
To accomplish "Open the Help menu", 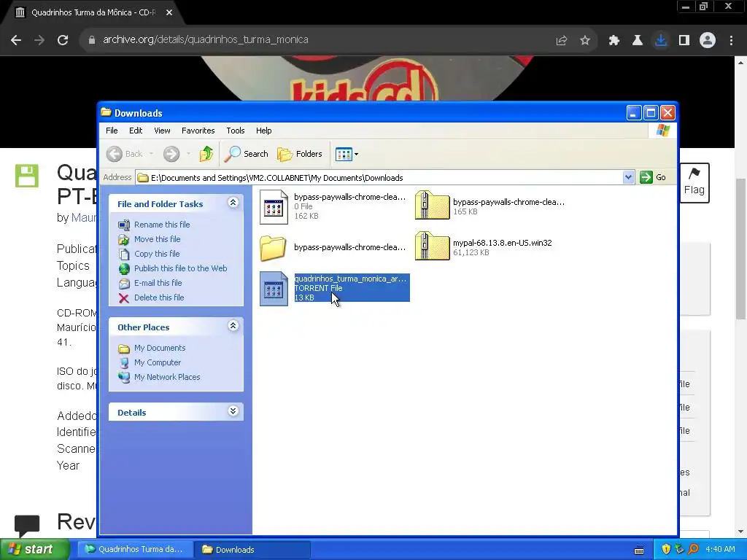I will pyautogui.click(x=263, y=131).
